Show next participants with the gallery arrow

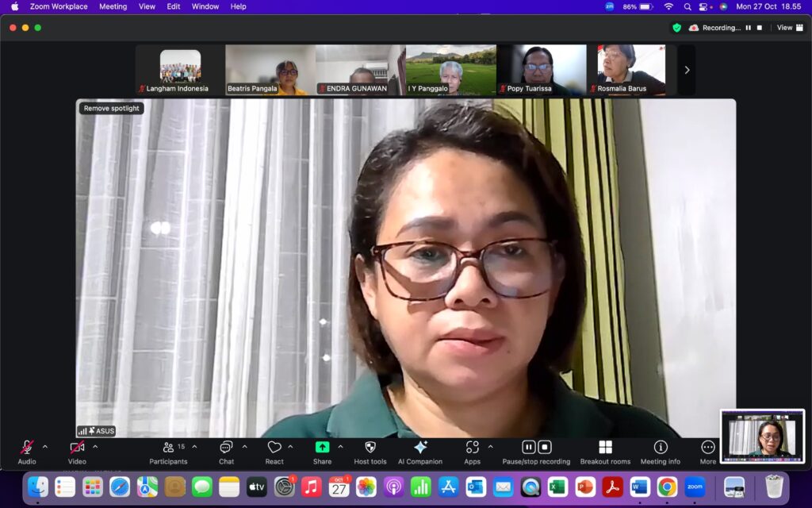click(x=687, y=70)
